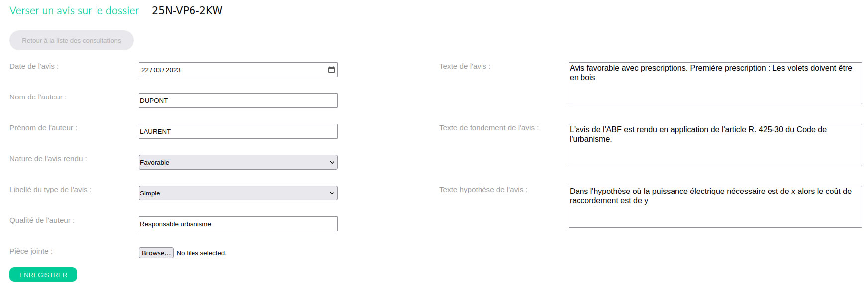The height and width of the screenshot is (290, 868).
Task: Select the day portion of the date
Action: point(145,70)
